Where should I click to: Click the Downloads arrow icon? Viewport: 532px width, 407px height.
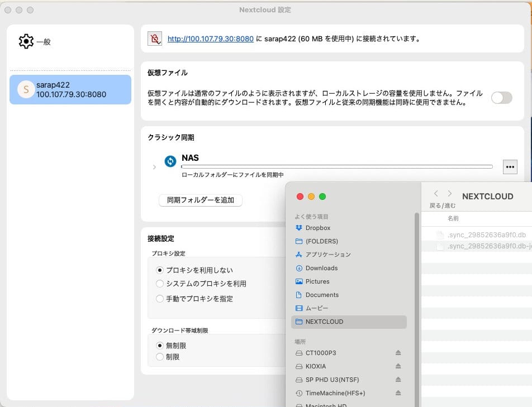click(x=299, y=268)
